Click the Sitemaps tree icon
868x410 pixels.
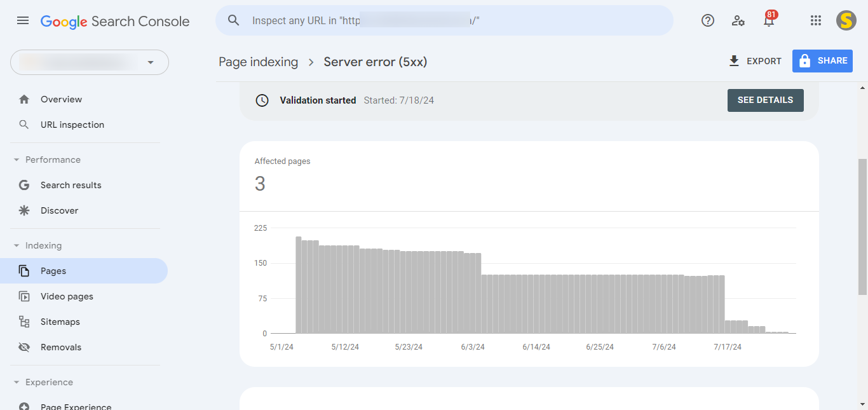tap(24, 322)
